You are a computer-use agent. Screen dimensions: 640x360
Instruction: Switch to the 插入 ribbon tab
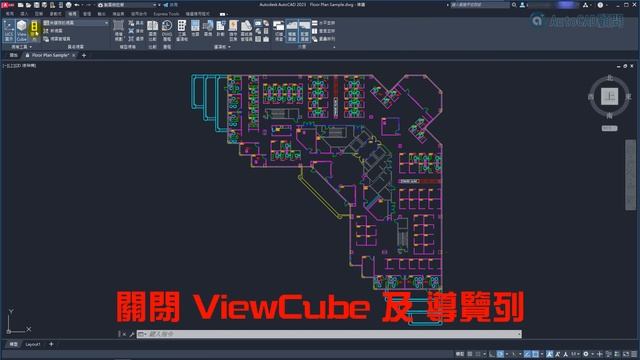pyautogui.click(x=24, y=14)
